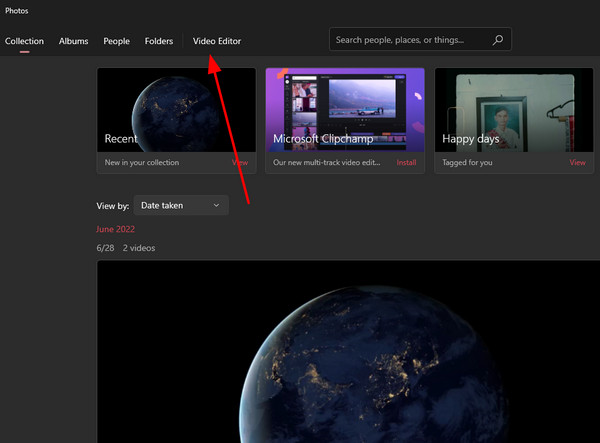Open the Folders tab
The image size is (600, 443).
tap(159, 41)
